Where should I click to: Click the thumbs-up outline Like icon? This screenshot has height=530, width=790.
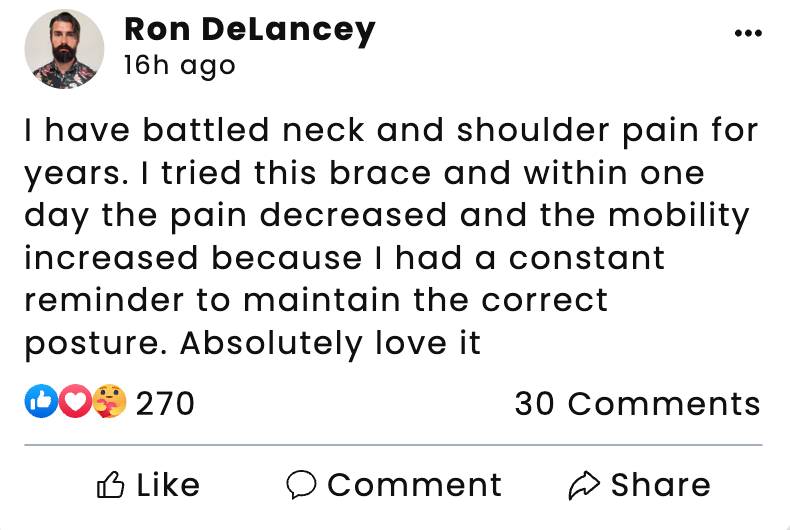point(109,486)
